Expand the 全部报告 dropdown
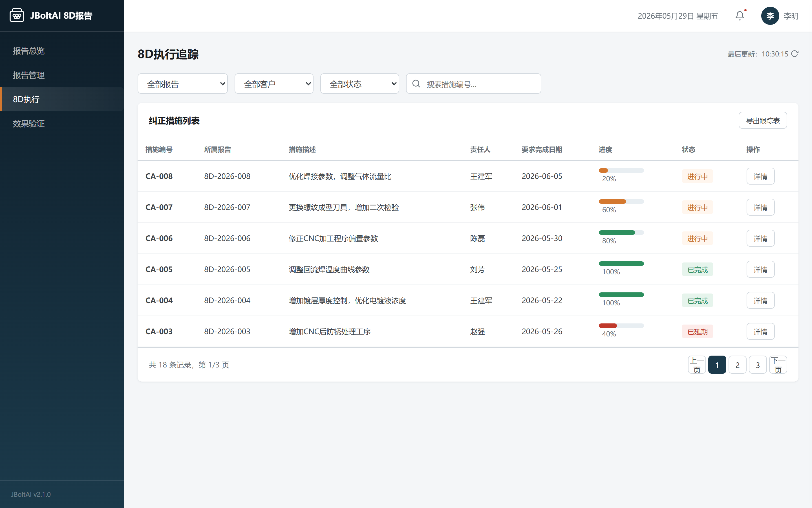The image size is (812, 508). coord(182,84)
